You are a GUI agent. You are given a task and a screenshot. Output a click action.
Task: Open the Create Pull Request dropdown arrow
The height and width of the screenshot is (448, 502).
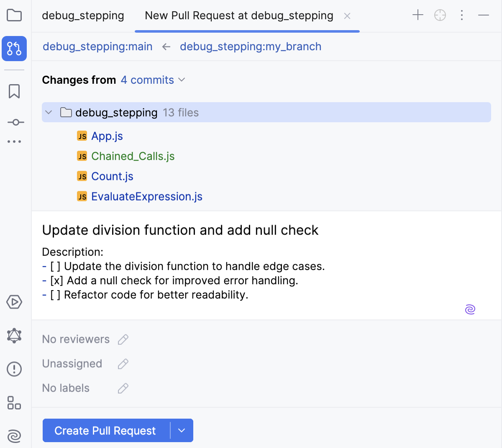pos(182,430)
